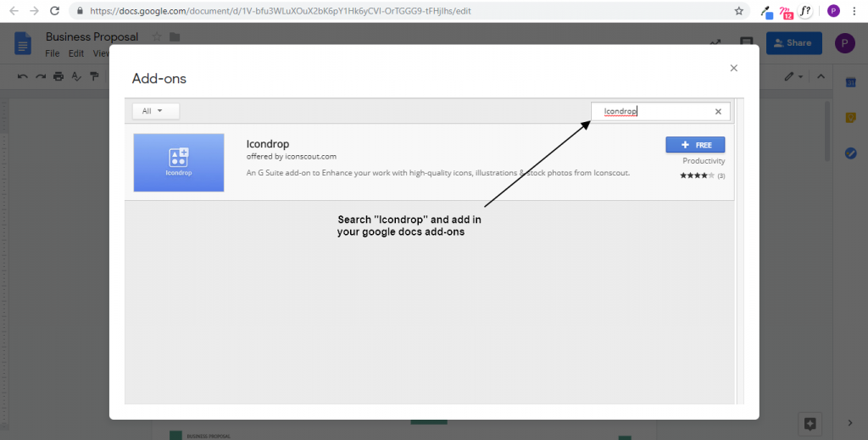Image resolution: width=868 pixels, height=440 pixels.
Task: Click the document vertical scrollbar
Action: pos(827,131)
